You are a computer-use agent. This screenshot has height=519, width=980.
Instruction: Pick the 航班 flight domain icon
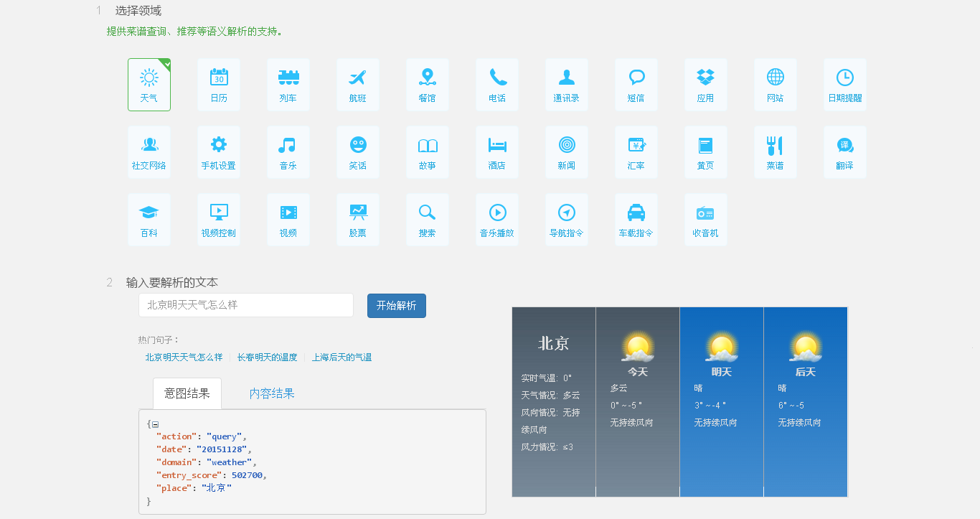click(x=358, y=85)
